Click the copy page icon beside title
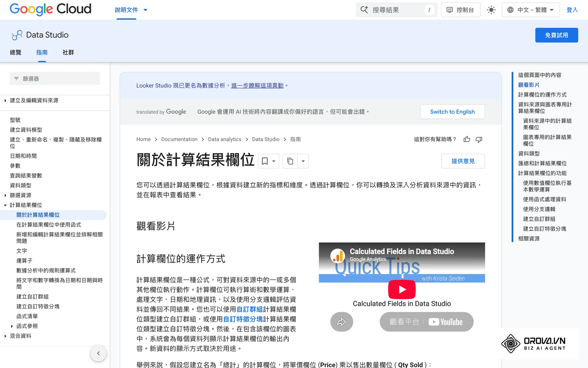The image size is (588, 368). (290, 161)
